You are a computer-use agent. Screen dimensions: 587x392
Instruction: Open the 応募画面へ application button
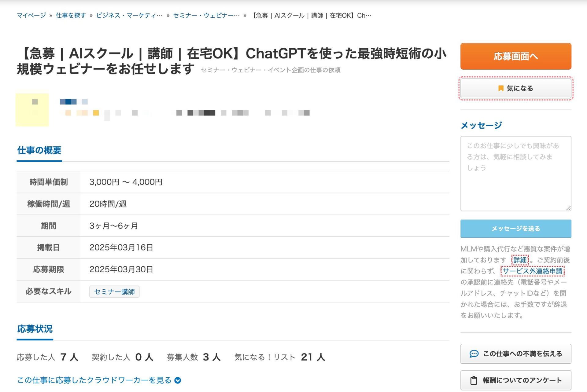coord(515,56)
